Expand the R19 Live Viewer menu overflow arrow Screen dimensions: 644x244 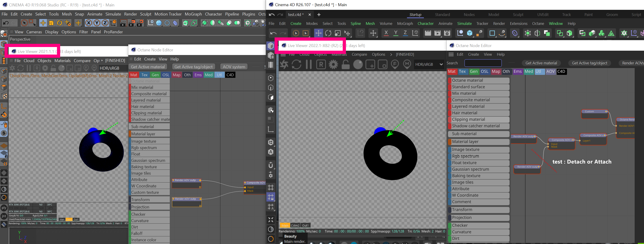102,60
